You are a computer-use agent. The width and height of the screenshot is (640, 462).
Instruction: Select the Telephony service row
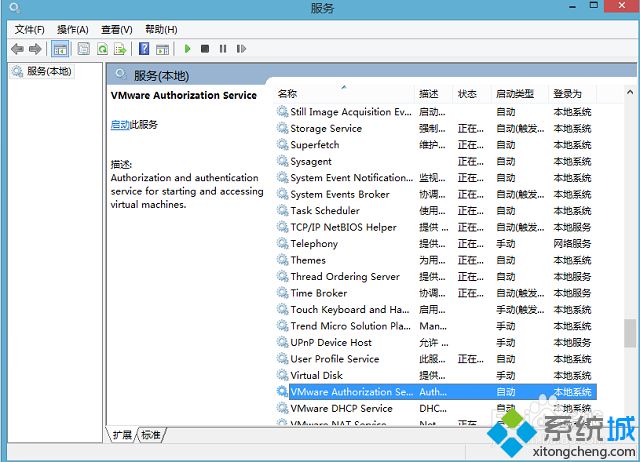[436, 244]
